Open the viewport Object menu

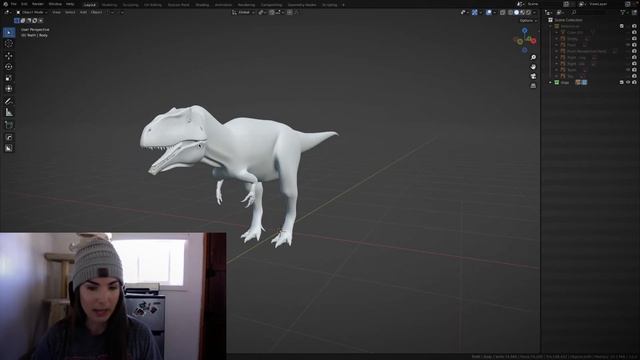pos(97,13)
